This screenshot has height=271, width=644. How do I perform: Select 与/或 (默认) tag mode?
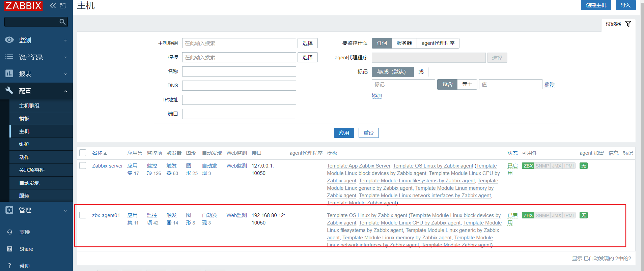point(393,72)
